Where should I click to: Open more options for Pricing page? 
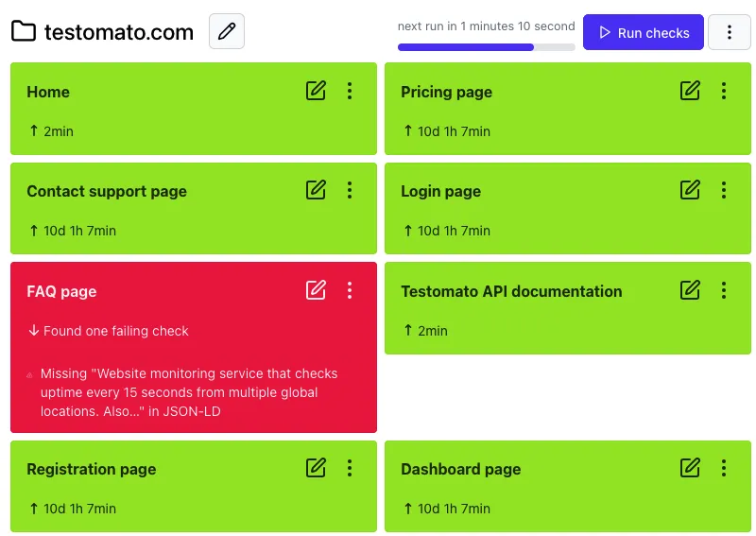point(724,91)
